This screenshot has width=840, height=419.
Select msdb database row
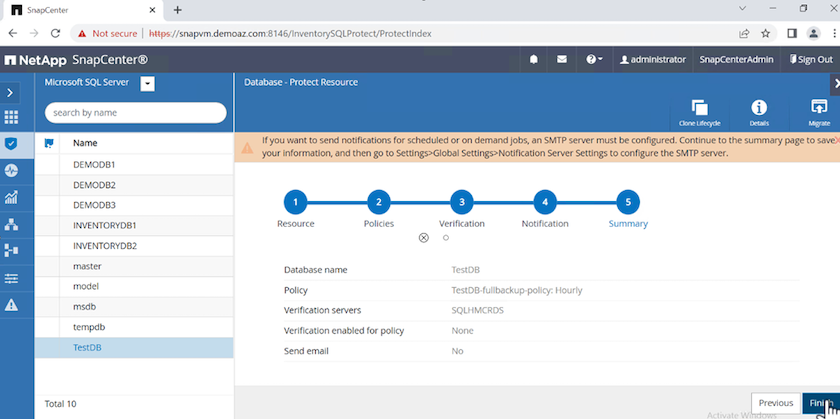click(134, 306)
